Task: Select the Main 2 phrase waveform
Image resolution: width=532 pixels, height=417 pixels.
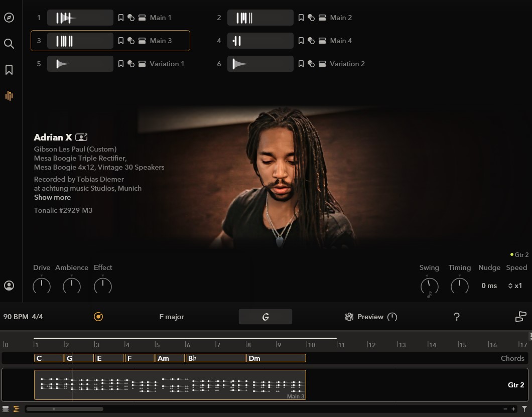Action: point(260,18)
